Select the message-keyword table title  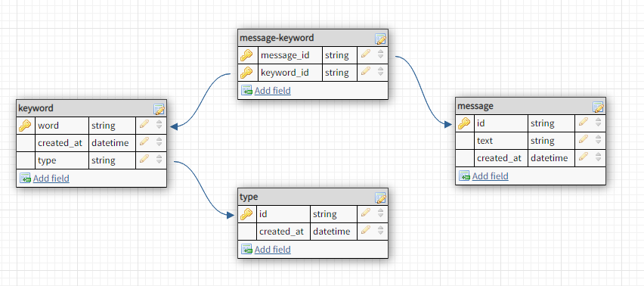[x=277, y=39]
